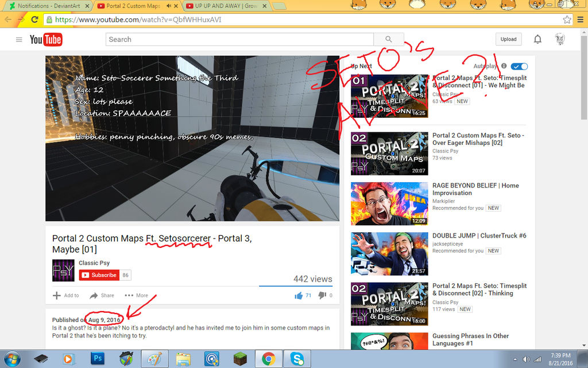Screen dimensions: 588x368
Task: Open the notifications bell
Action: (x=537, y=39)
